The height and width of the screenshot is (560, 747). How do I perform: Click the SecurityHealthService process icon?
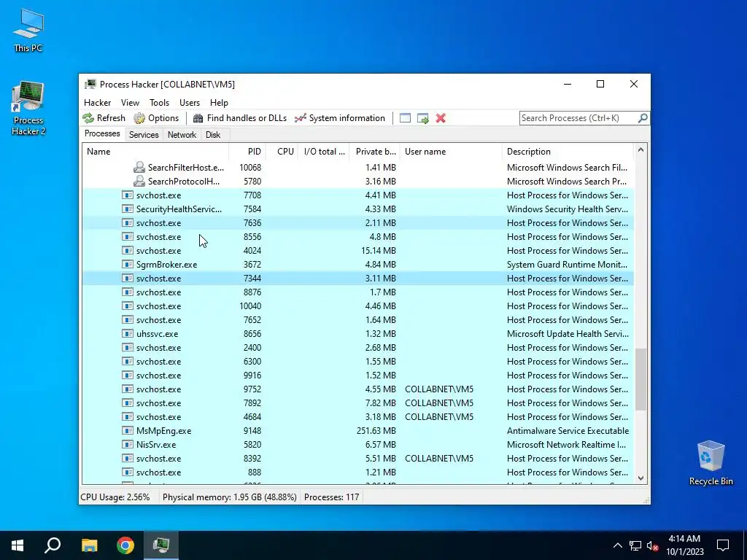[x=127, y=209]
